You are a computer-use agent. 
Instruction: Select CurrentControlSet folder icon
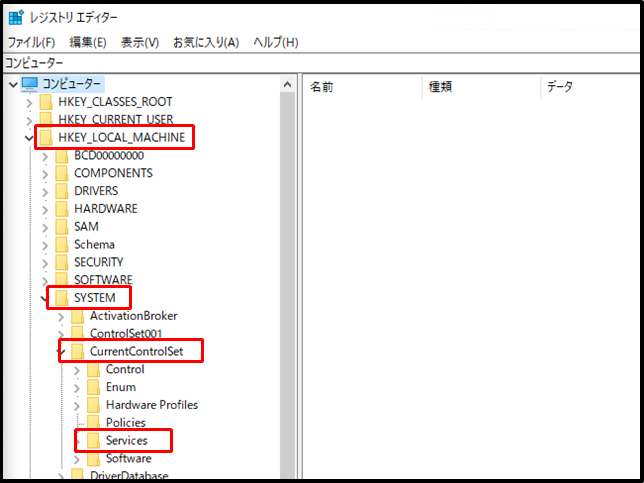pyautogui.click(x=78, y=352)
